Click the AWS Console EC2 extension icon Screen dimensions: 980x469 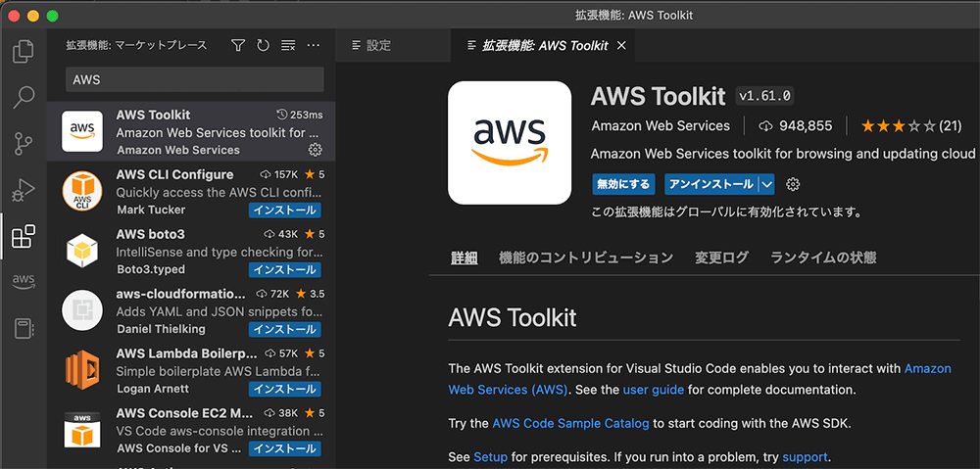[x=82, y=430]
